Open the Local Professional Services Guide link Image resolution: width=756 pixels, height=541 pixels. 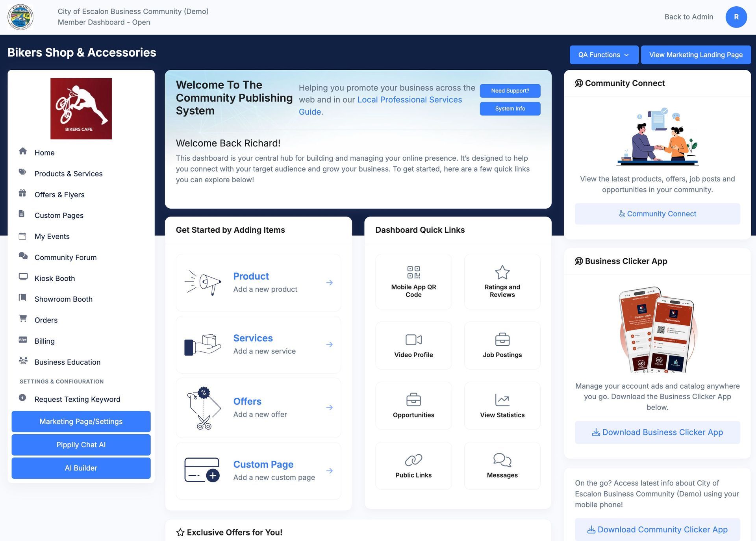pyautogui.click(x=409, y=100)
